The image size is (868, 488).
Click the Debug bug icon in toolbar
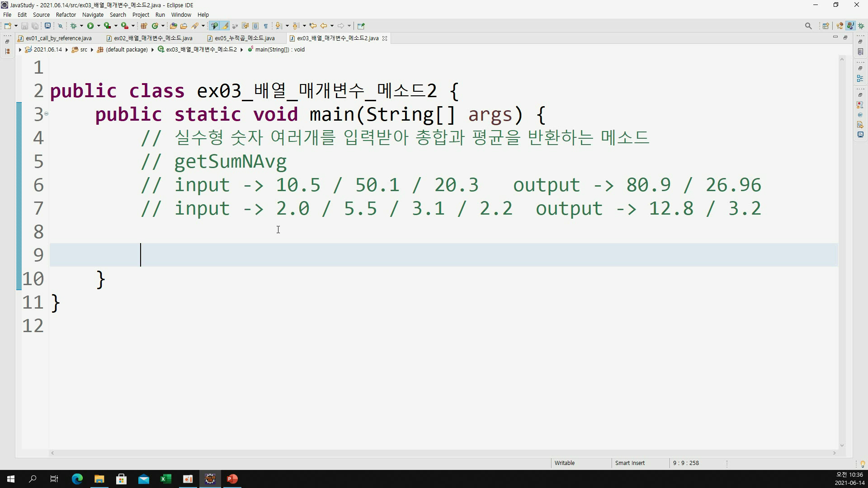click(x=74, y=26)
